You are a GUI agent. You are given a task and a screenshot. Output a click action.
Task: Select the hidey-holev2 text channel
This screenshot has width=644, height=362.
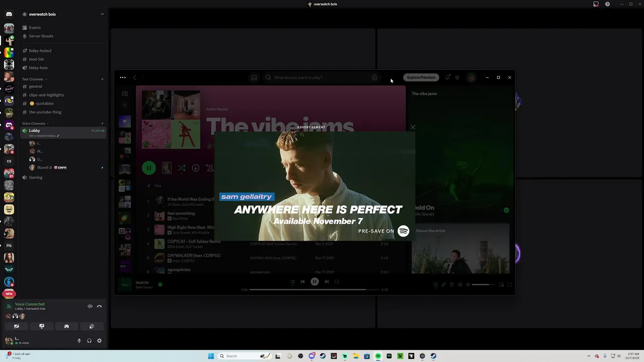click(x=40, y=51)
